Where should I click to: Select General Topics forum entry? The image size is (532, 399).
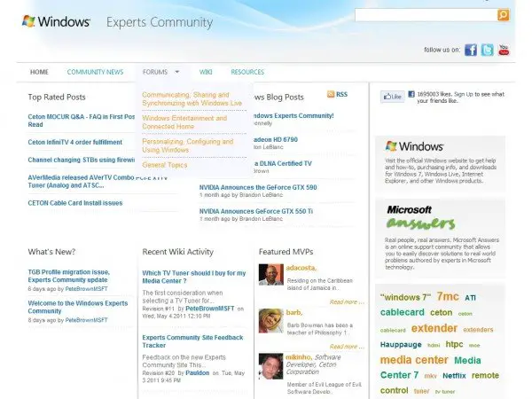165,165
